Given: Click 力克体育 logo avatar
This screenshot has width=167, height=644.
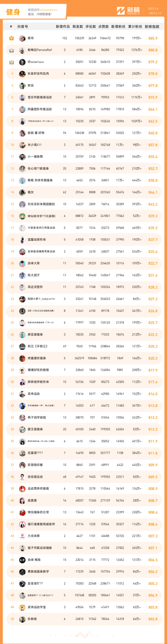Looking at the screenshot, I should point(22,536).
